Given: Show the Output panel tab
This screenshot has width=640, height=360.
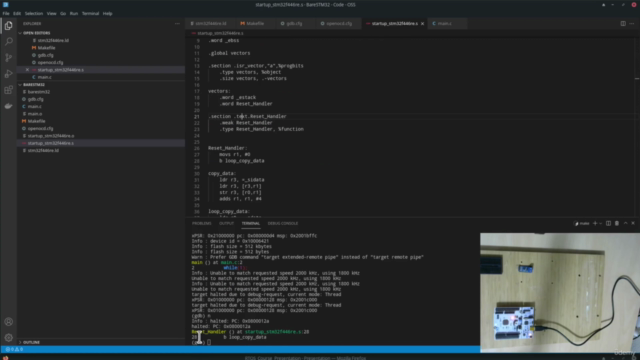Looking at the screenshot, I should point(227,224).
